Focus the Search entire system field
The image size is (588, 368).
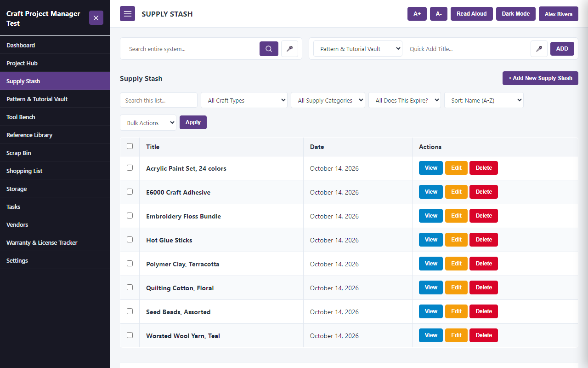(x=192, y=49)
